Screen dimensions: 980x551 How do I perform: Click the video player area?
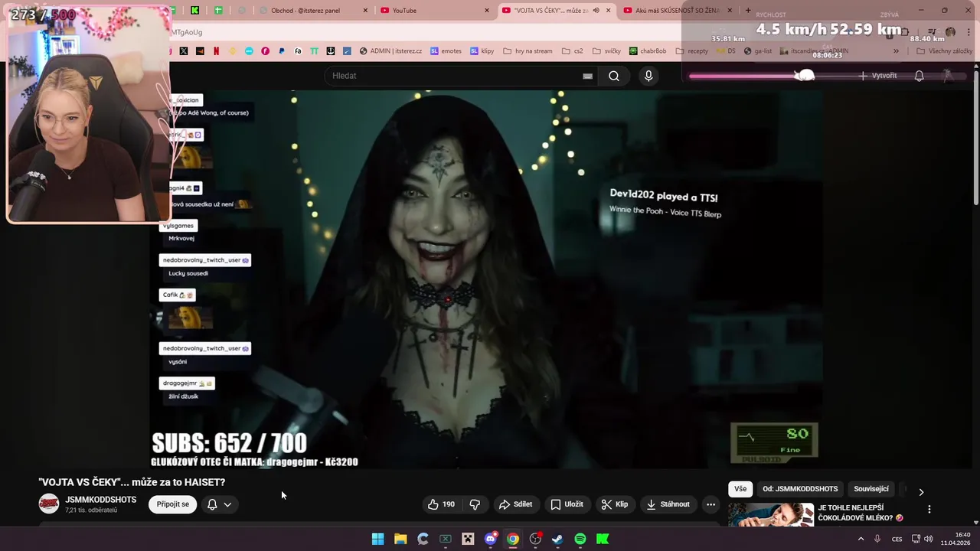[486, 279]
